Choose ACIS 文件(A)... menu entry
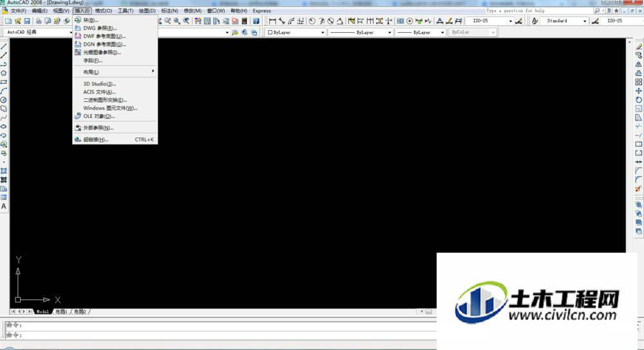 point(115,92)
